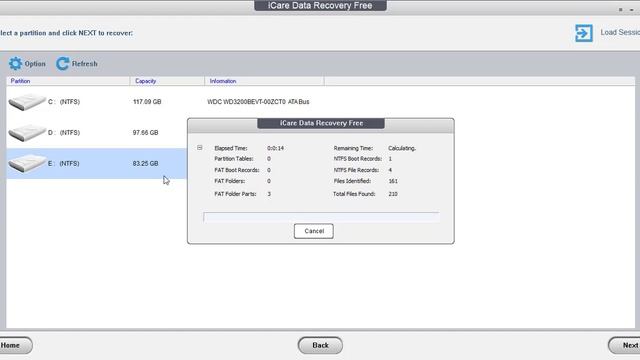The image size is (640, 360).
Task: Click the scan progress bar
Action: pyautogui.click(x=321, y=217)
